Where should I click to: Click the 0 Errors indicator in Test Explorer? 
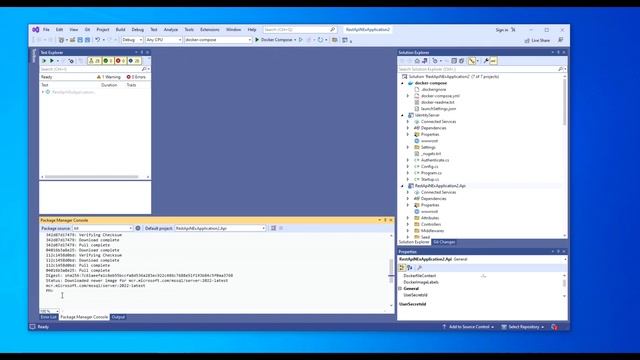(136, 77)
